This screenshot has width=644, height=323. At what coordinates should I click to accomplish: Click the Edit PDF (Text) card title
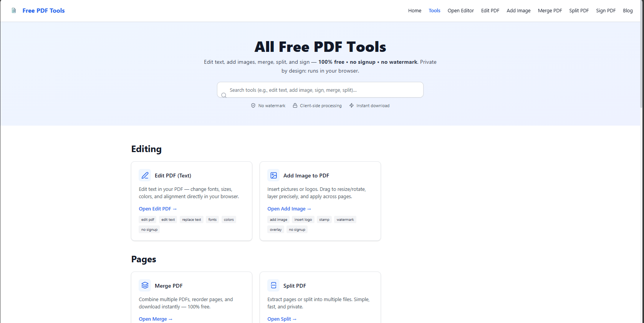(x=173, y=176)
